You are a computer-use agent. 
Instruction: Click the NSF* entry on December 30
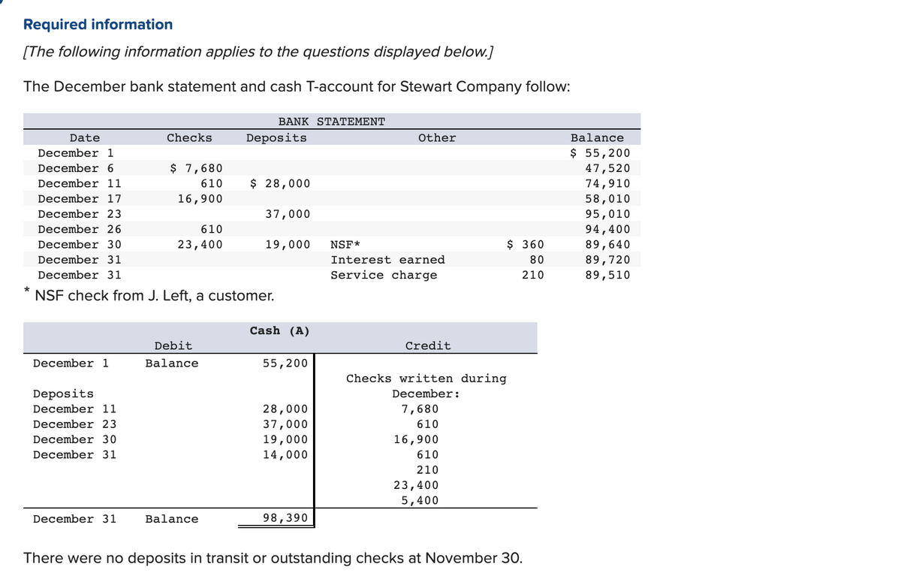(x=345, y=244)
